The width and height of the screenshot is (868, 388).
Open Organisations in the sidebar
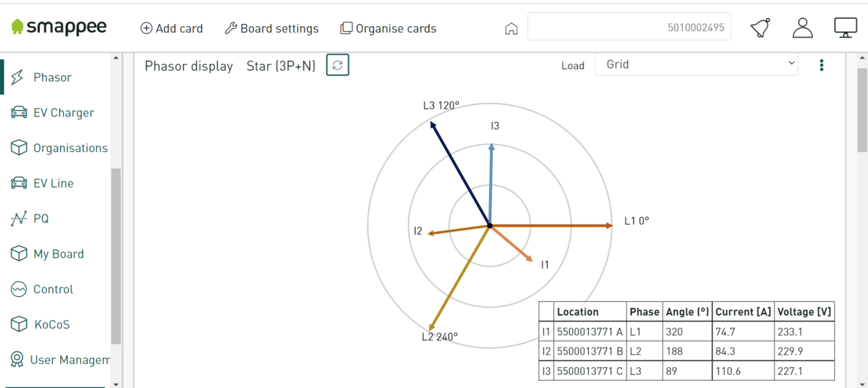pos(59,148)
